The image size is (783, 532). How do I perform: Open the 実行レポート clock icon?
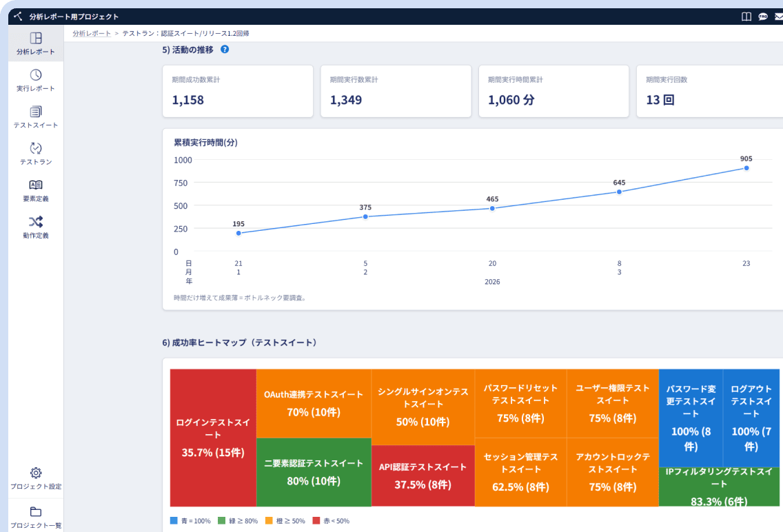coord(35,75)
